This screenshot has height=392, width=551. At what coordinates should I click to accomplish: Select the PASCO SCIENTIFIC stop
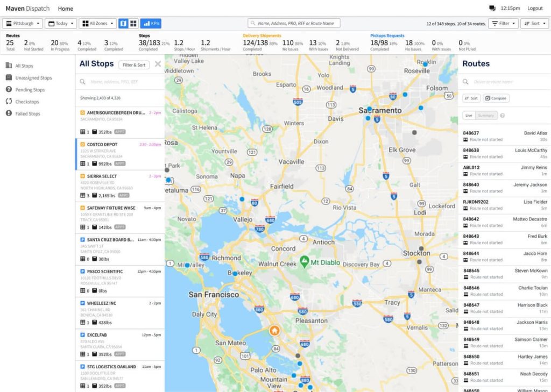coord(120,281)
